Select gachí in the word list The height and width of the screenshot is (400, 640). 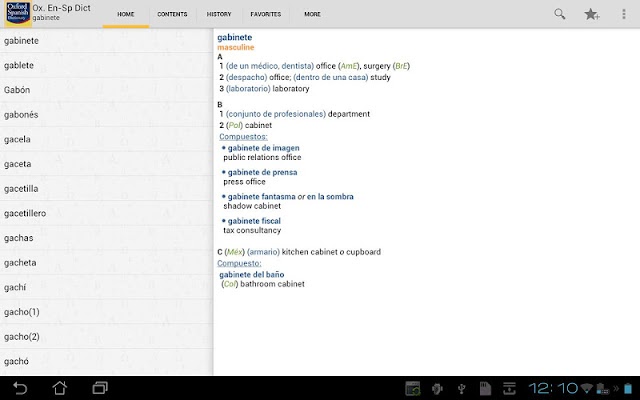point(106,287)
